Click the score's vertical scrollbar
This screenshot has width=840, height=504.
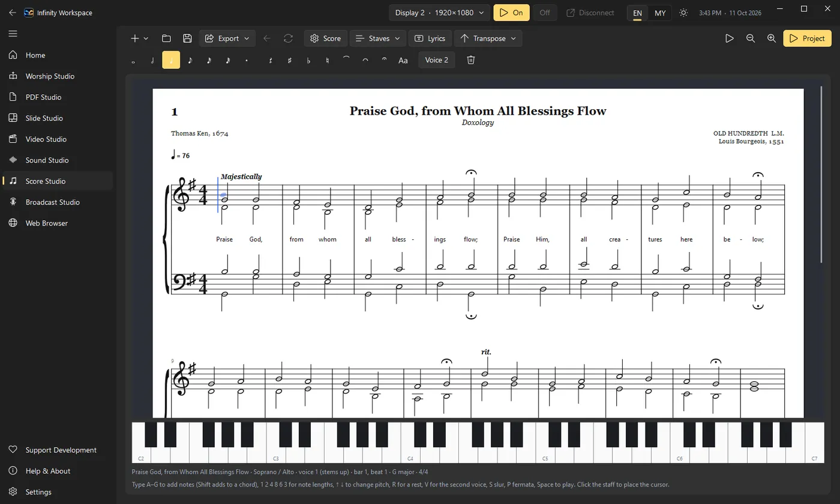tap(821, 175)
